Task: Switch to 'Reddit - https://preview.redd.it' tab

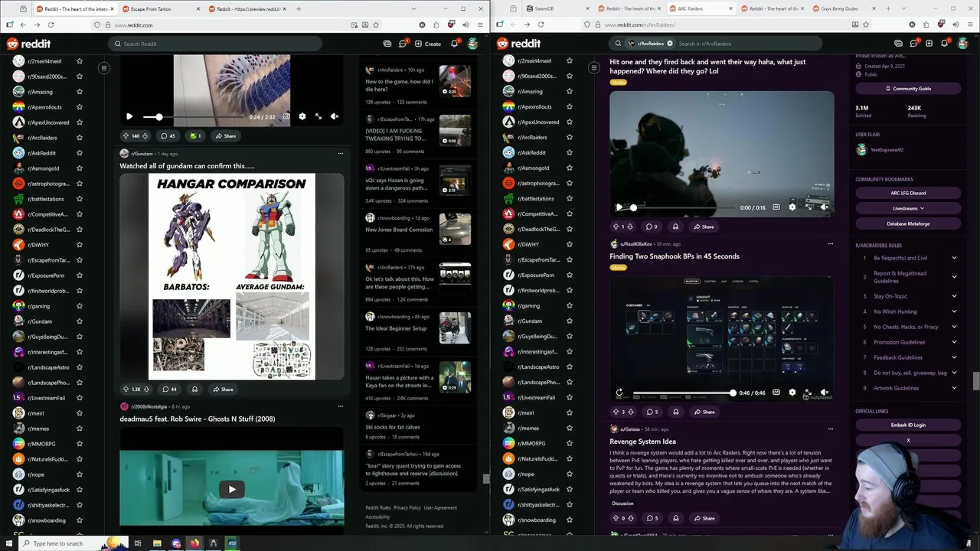Action: (x=245, y=8)
